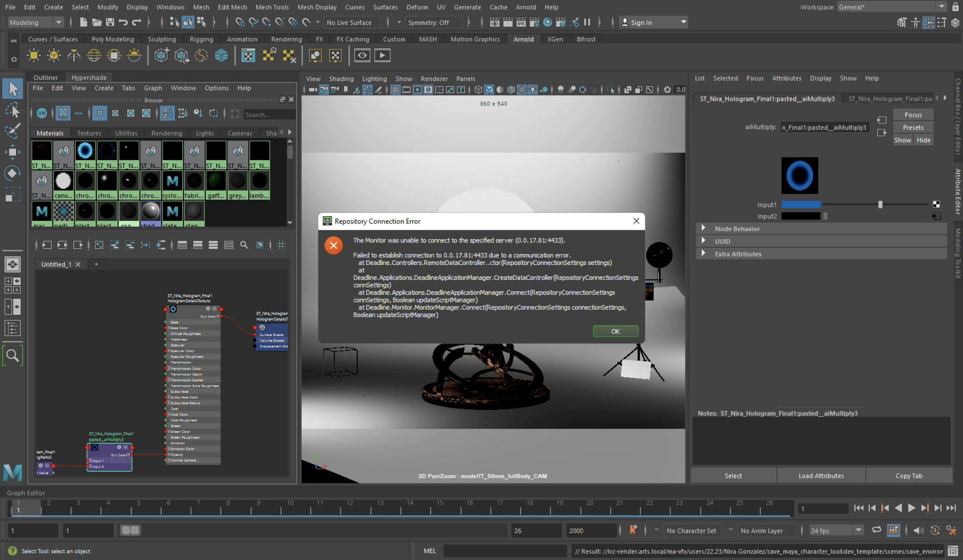Screen dimensions: 963x560
Task: Select the Move tool in the toolbox
Action: pyautogui.click(x=13, y=151)
